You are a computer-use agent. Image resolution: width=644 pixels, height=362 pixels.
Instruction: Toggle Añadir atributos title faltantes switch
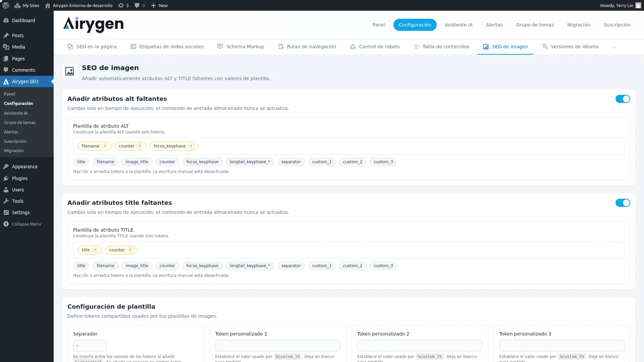point(623,203)
